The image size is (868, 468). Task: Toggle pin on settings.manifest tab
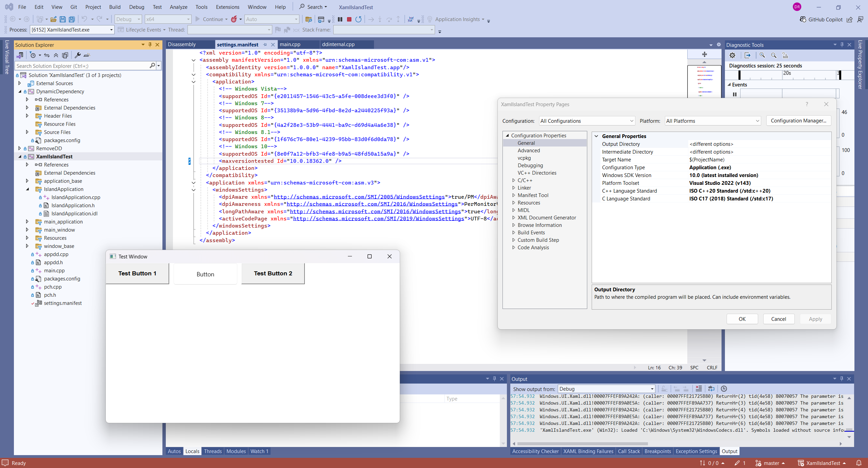pos(265,45)
